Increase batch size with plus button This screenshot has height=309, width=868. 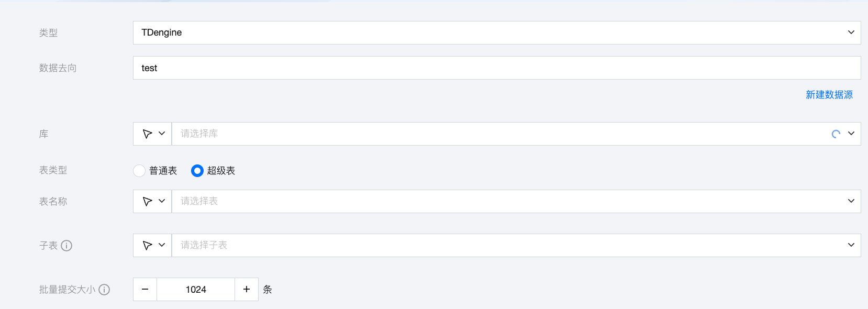247,290
